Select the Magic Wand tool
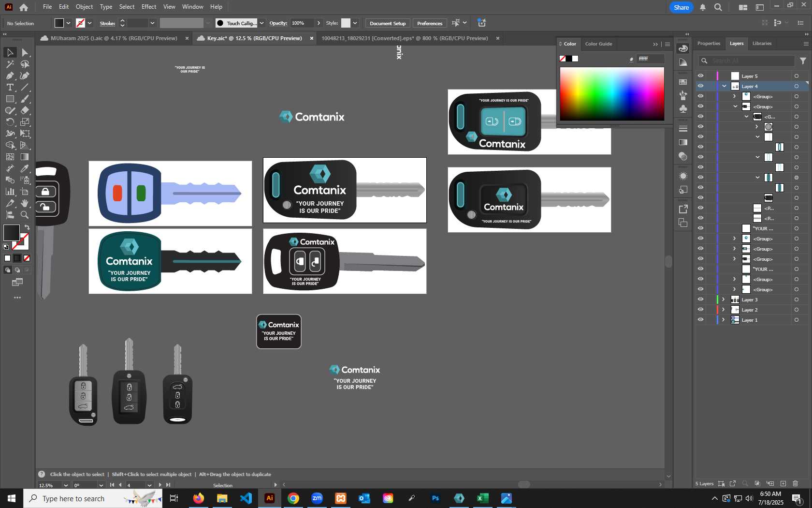812x508 pixels. pyautogui.click(x=10, y=64)
